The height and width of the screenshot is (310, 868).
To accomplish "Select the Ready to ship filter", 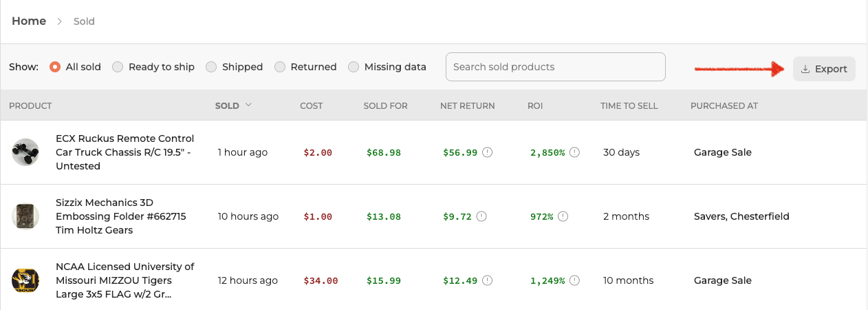I will coord(118,67).
